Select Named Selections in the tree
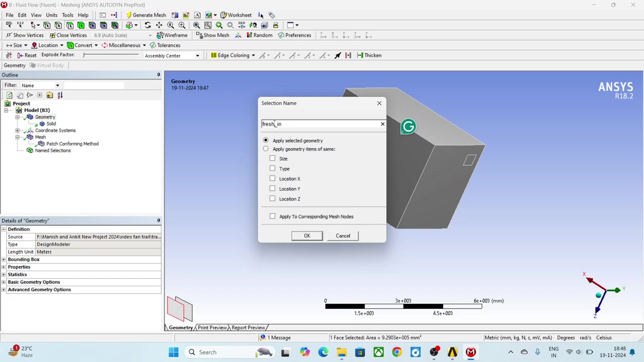Image resolution: width=644 pixels, height=362 pixels. click(x=53, y=150)
